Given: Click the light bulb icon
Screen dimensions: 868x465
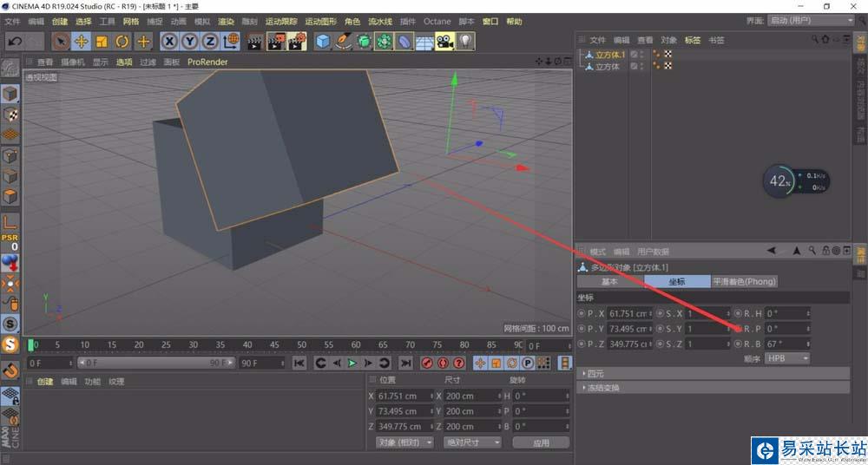Looking at the screenshot, I should (x=466, y=41).
